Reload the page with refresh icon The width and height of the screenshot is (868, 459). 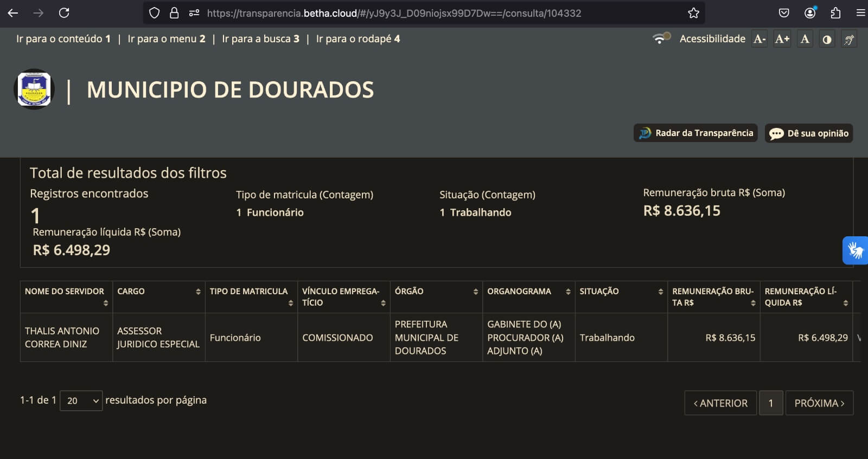pyautogui.click(x=64, y=13)
